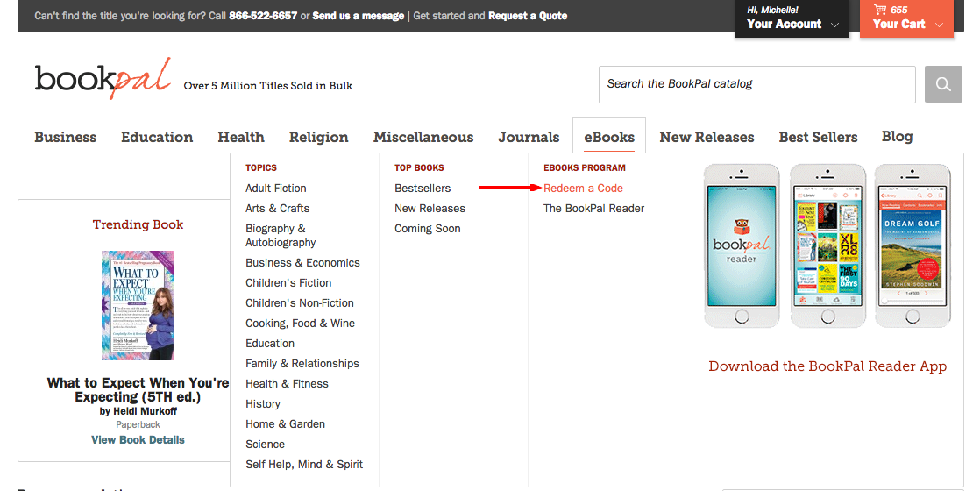Open the Health menu
Screen dimensions: 980x491
click(x=241, y=137)
